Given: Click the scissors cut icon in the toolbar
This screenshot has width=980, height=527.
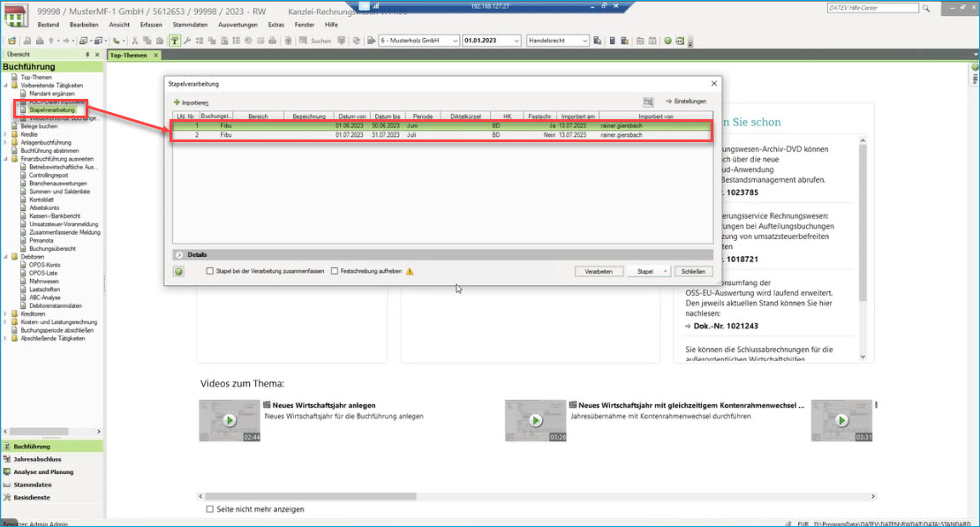Looking at the screenshot, I should coord(134,41).
